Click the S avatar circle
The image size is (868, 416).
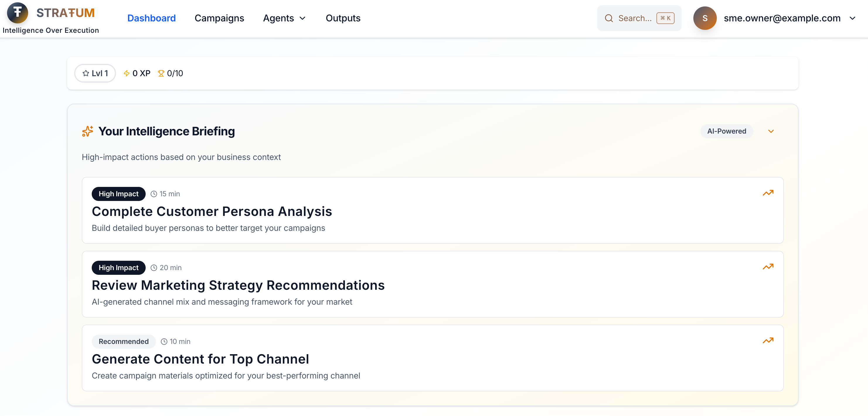(x=704, y=18)
